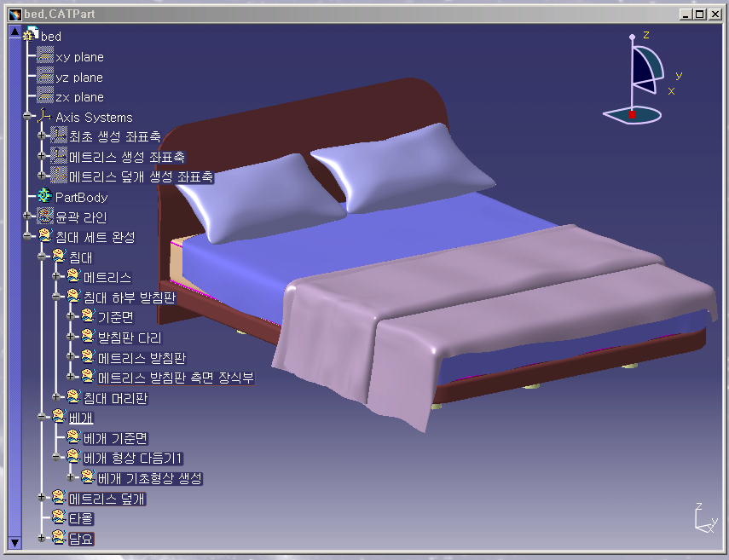Click the tree scrollbar up arrow
This screenshot has height=560, width=729.
pos(14,32)
